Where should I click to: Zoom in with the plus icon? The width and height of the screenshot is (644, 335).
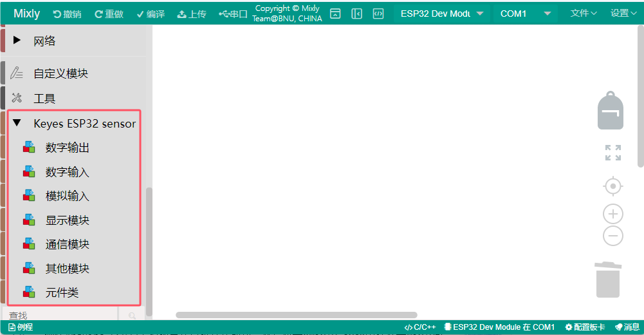[x=613, y=214]
